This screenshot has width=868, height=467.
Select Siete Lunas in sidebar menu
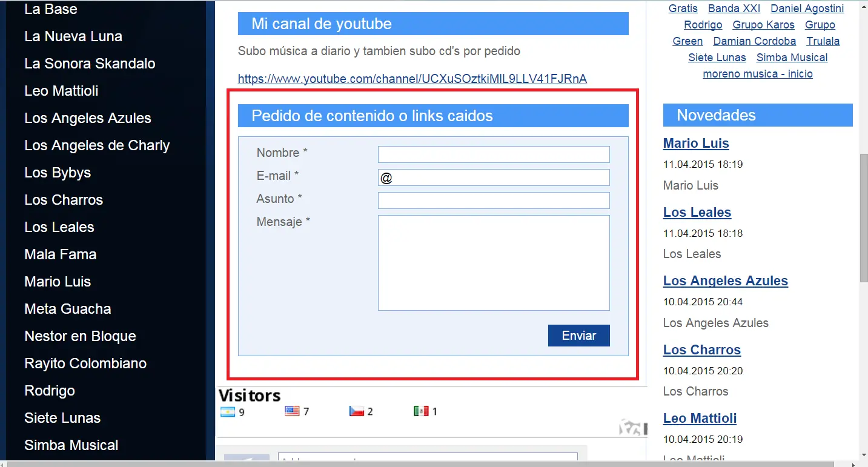(62, 418)
